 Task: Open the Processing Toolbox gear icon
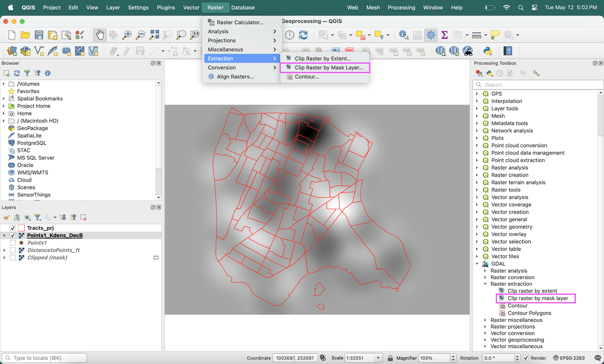coord(431,35)
